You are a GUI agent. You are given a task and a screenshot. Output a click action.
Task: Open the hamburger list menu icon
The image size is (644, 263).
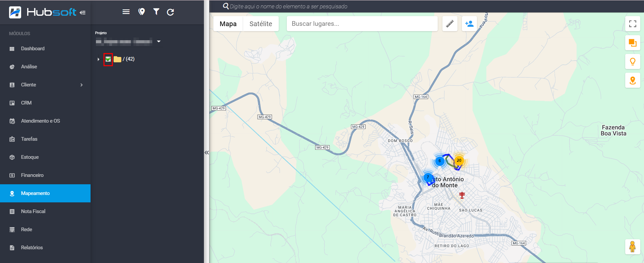coord(126,12)
